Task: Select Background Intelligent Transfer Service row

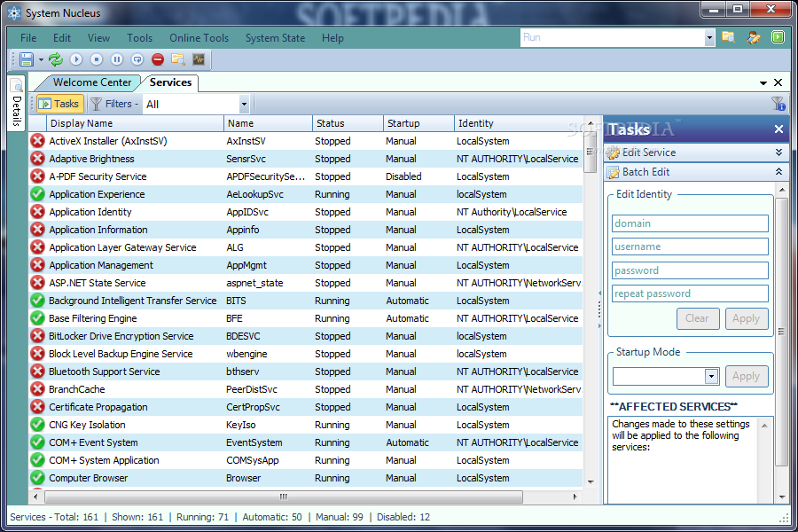Action: point(305,301)
